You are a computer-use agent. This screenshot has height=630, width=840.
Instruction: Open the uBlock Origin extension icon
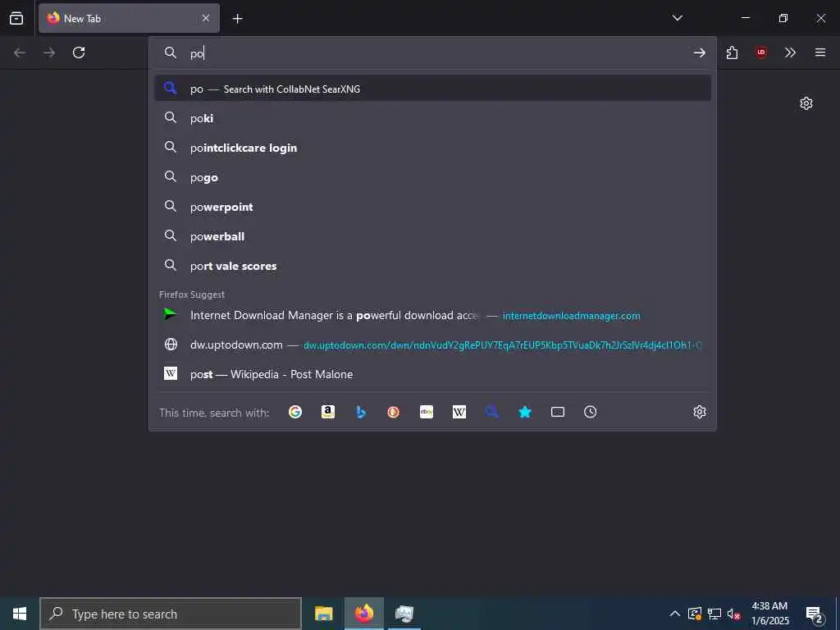(x=760, y=52)
